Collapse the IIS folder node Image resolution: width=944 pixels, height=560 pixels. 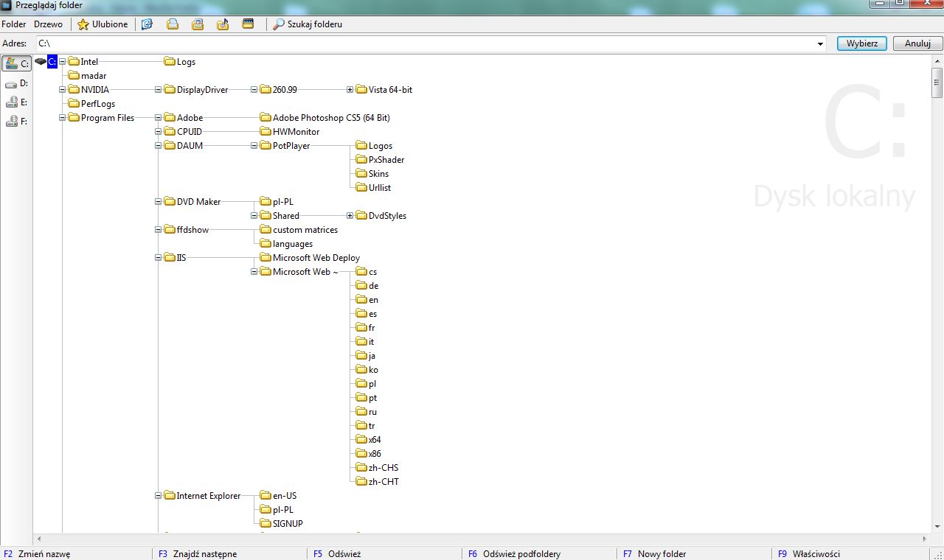(159, 258)
